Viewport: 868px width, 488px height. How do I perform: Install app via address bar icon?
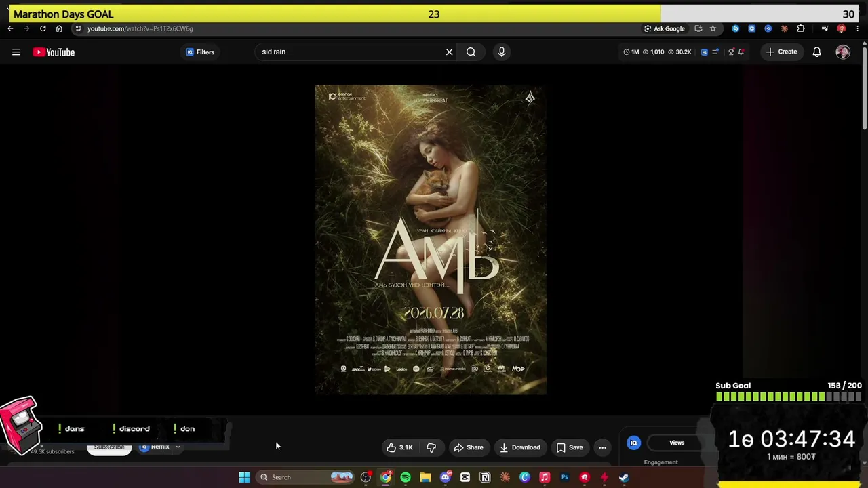coord(698,28)
